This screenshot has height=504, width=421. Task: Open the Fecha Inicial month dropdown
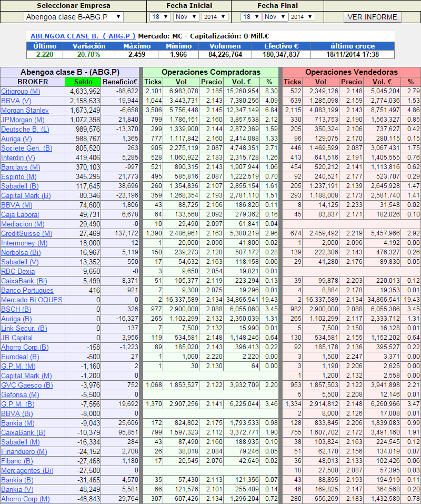186,17
